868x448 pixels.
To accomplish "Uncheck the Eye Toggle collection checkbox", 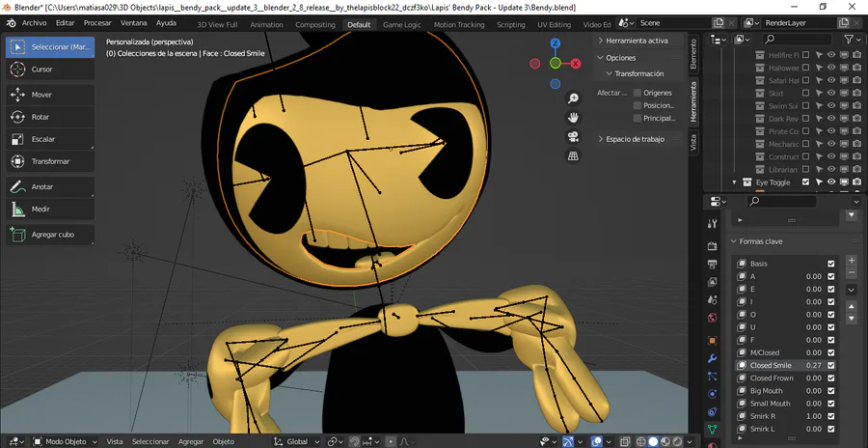I will [x=805, y=182].
